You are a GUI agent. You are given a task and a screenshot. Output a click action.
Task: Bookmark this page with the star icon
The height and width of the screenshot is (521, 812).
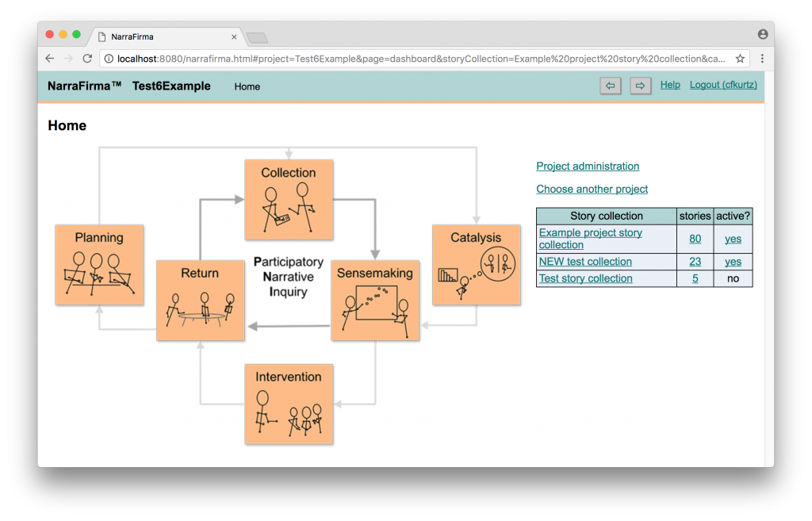[740, 59]
